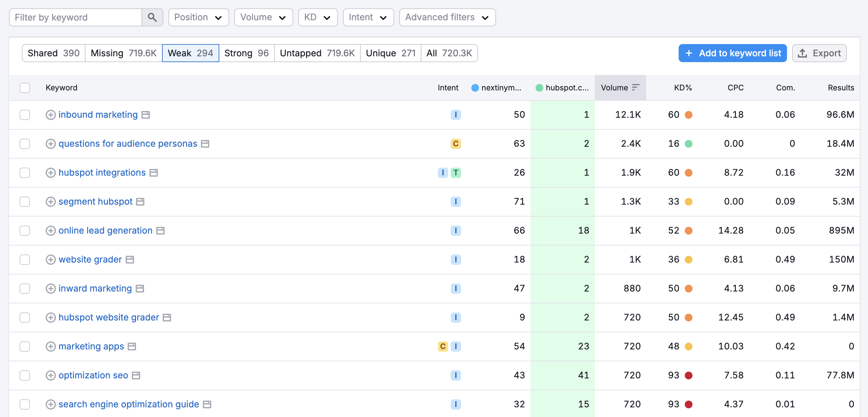Select the website grader row checkbox
The image size is (868, 417).
[x=25, y=260]
